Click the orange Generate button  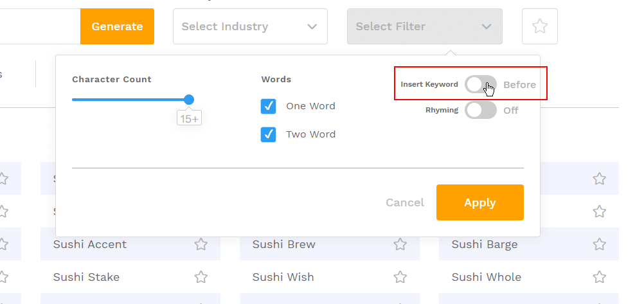tap(117, 26)
